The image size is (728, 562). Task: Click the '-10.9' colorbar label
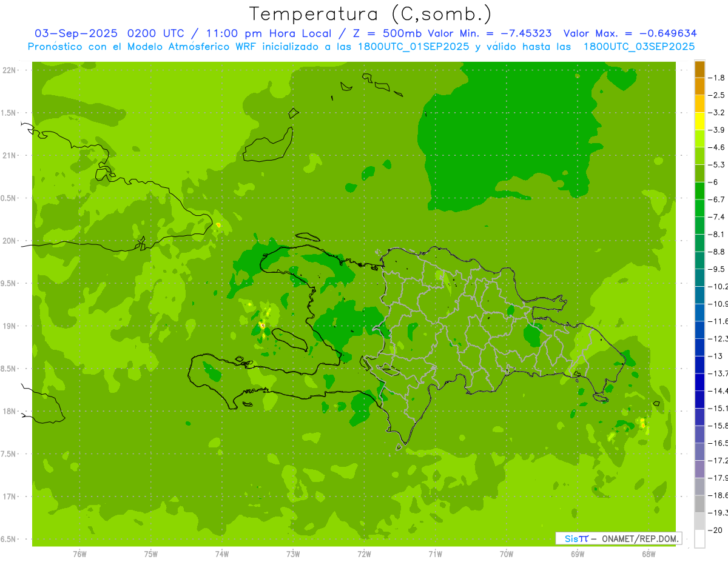pos(720,304)
